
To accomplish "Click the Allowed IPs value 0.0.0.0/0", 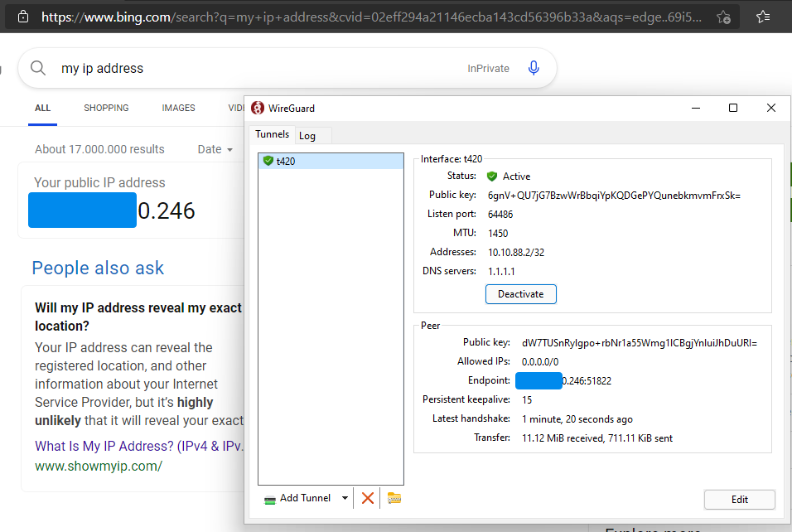I will [x=540, y=362].
